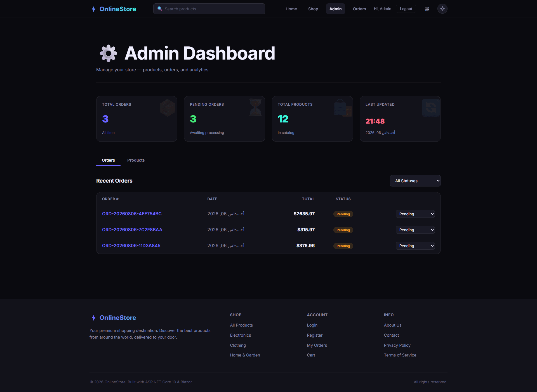
Task: Open order link ORD-20260806-11D3A845
Action: click(131, 245)
